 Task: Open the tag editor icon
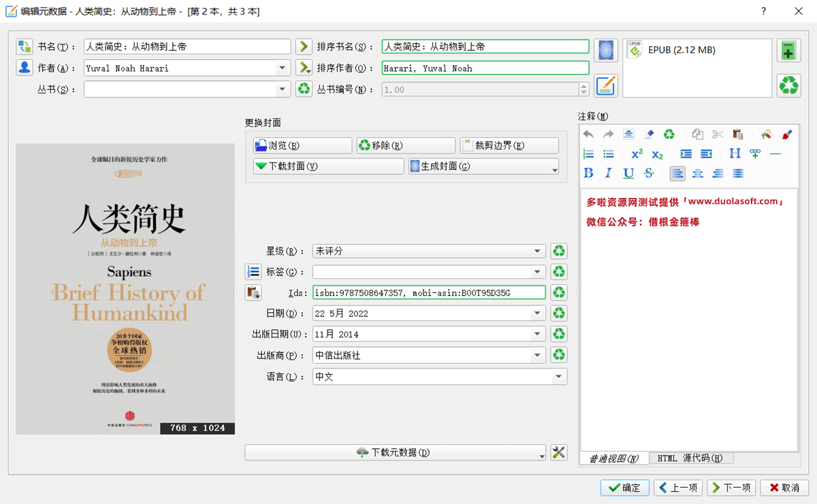(253, 272)
